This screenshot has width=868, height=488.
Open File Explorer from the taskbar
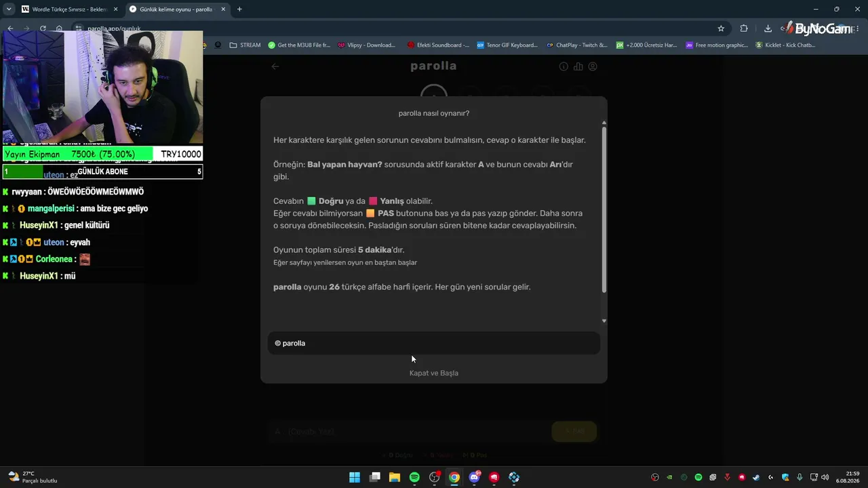point(395,477)
